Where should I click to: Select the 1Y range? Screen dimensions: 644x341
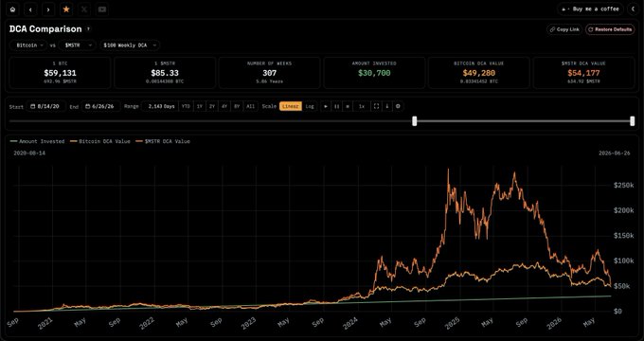coord(199,106)
